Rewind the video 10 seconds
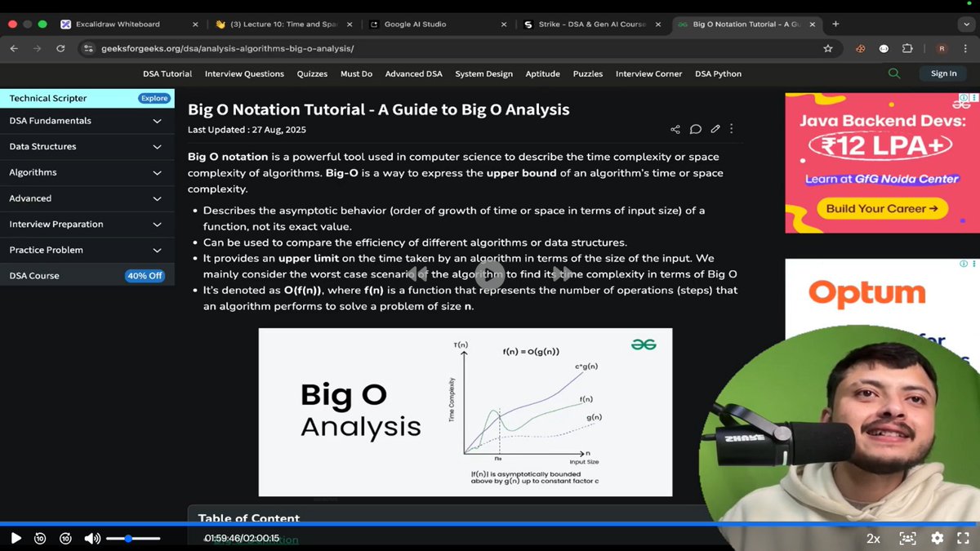Screen dimensions: 980x551 pyautogui.click(x=40, y=538)
